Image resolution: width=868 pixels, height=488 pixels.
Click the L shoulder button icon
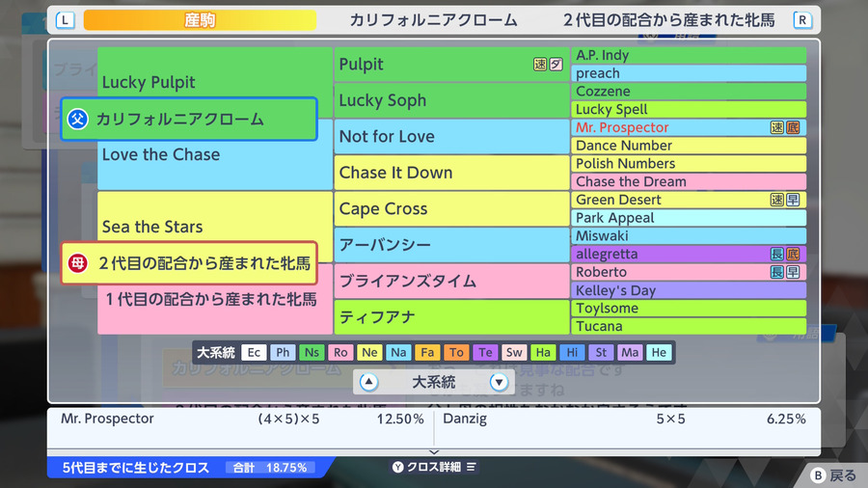click(x=65, y=20)
